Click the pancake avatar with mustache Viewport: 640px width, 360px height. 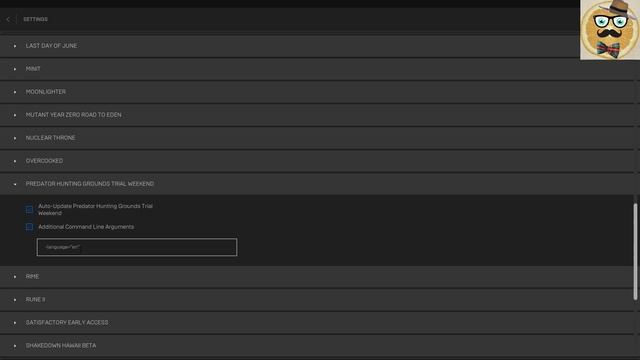(x=610, y=30)
